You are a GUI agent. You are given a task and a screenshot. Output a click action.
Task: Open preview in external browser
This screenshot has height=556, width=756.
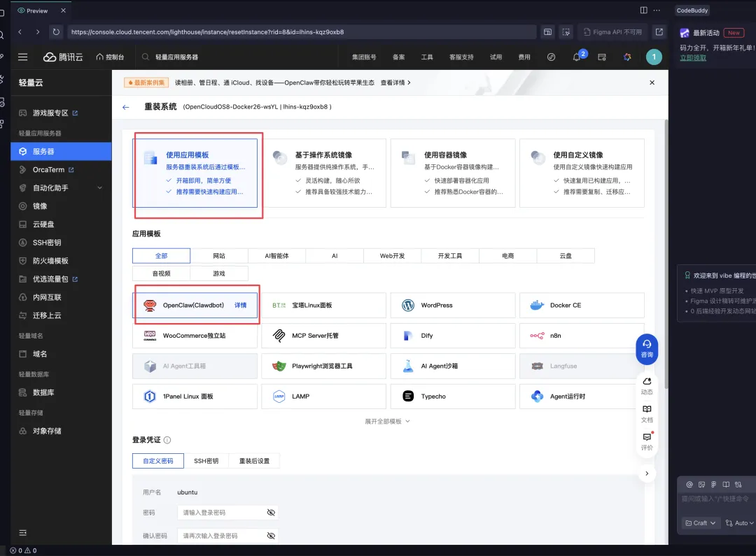[659, 31]
